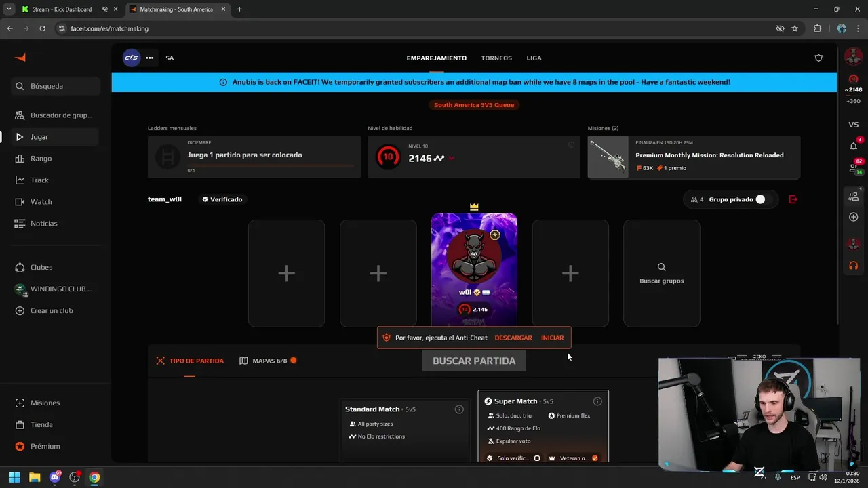Check the Solo verificados checkbox

[x=537, y=458]
